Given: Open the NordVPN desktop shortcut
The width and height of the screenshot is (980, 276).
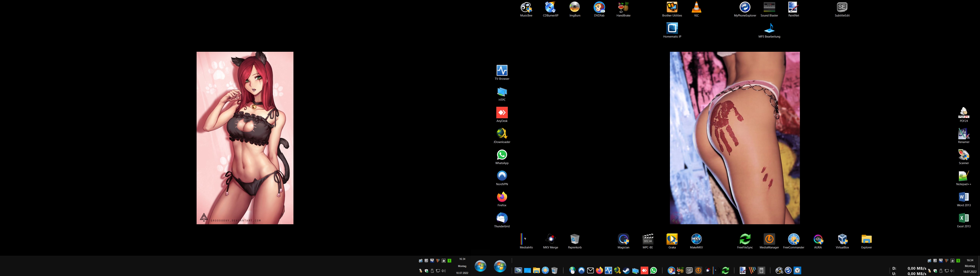Looking at the screenshot, I should click(502, 178).
